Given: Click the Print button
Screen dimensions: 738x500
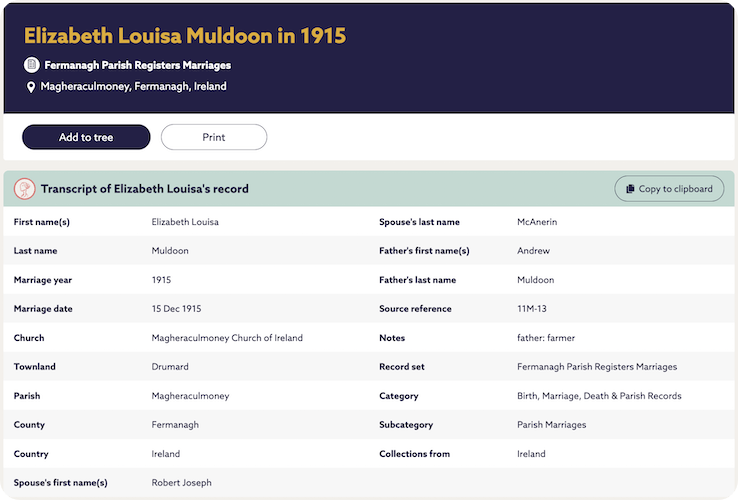Looking at the screenshot, I should [214, 137].
